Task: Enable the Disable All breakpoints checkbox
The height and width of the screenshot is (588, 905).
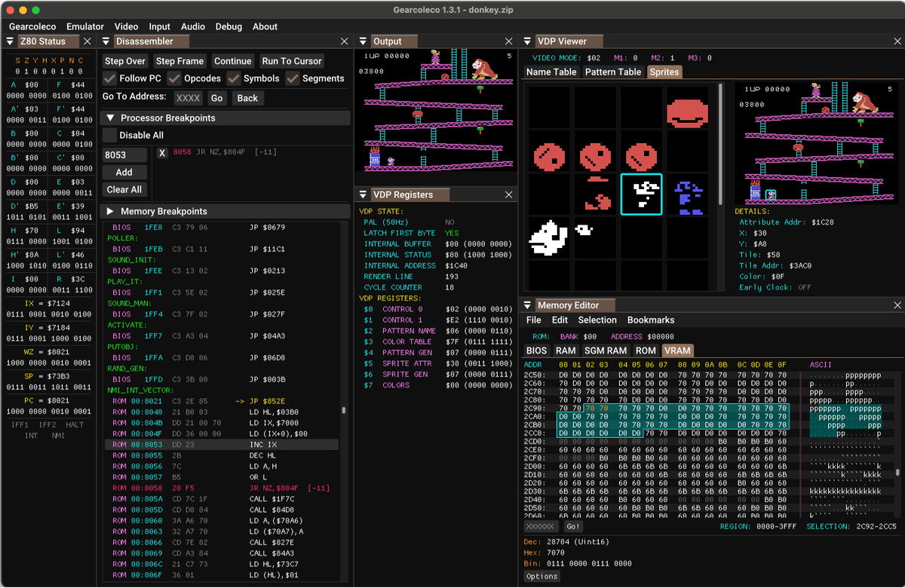Action: pyautogui.click(x=110, y=135)
